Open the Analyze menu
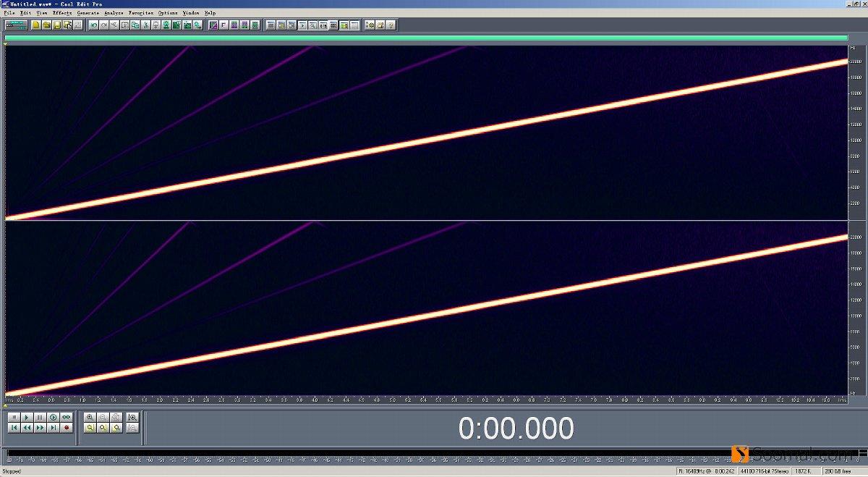Image resolution: width=868 pixels, height=477 pixels. (114, 13)
